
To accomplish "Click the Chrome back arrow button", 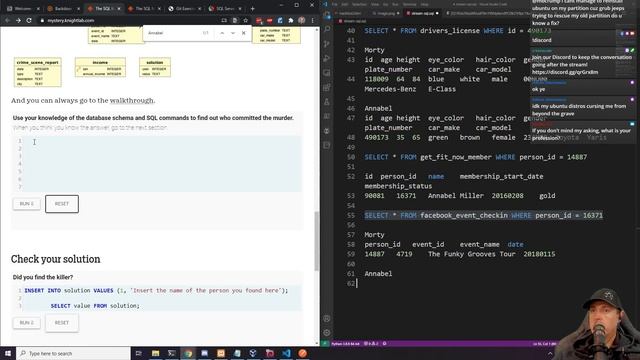I will coord(8,20).
